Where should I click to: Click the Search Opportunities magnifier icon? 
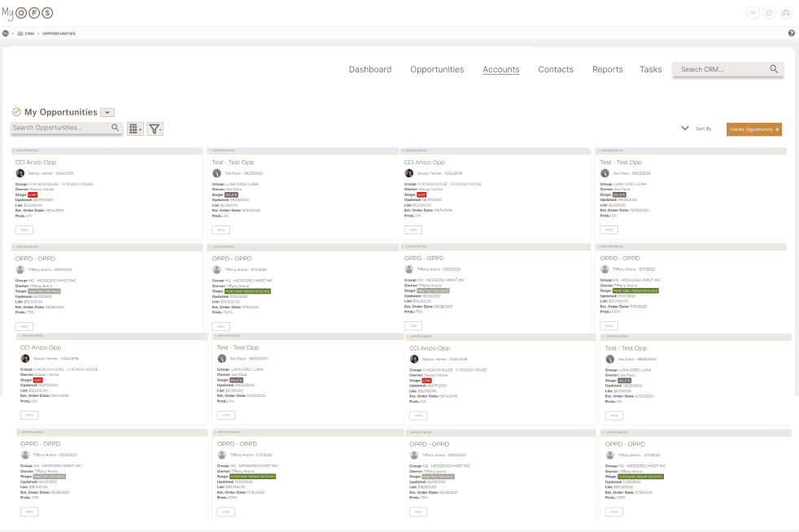[x=116, y=128]
